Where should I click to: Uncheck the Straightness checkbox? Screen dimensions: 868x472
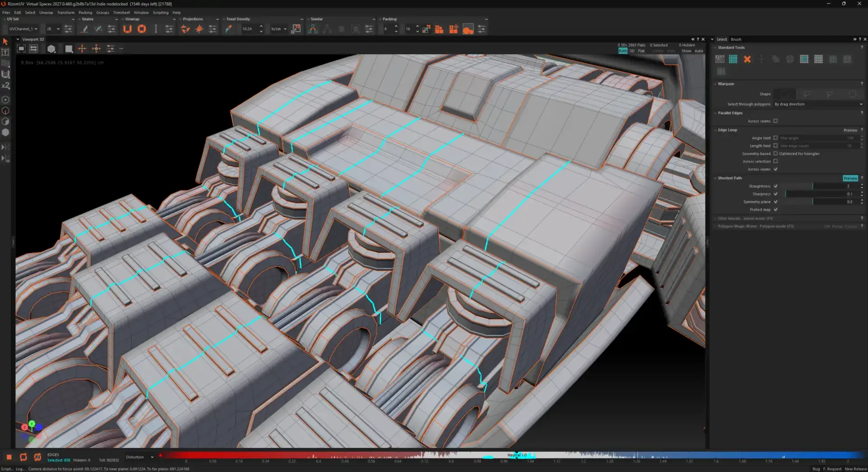click(x=776, y=186)
